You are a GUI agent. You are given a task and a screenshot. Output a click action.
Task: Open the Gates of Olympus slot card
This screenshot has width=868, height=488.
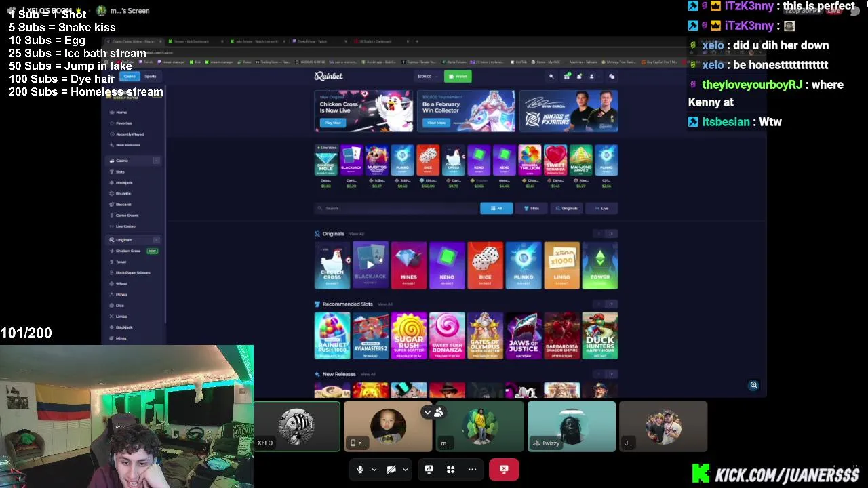click(485, 335)
